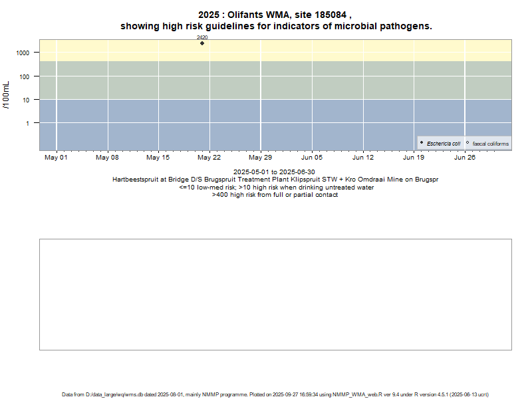Click the May 15 x-axis label
This screenshot has height=399, width=532.
(x=158, y=158)
